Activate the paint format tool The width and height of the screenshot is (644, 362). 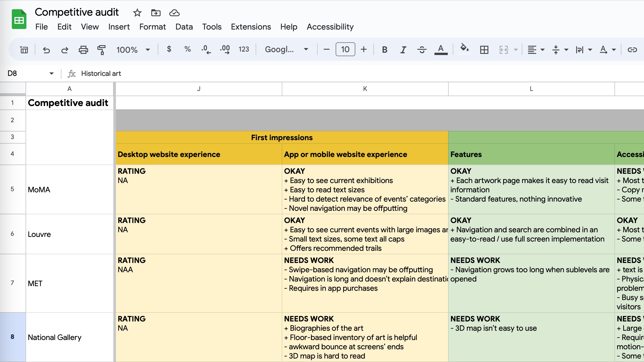pyautogui.click(x=101, y=50)
